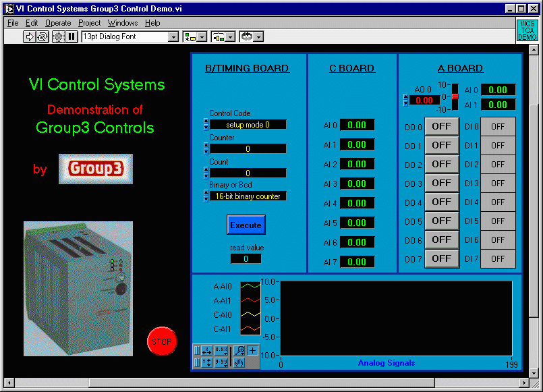Click the vertical scrollbar down arrow
543x392 pixels.
point(534,373)
